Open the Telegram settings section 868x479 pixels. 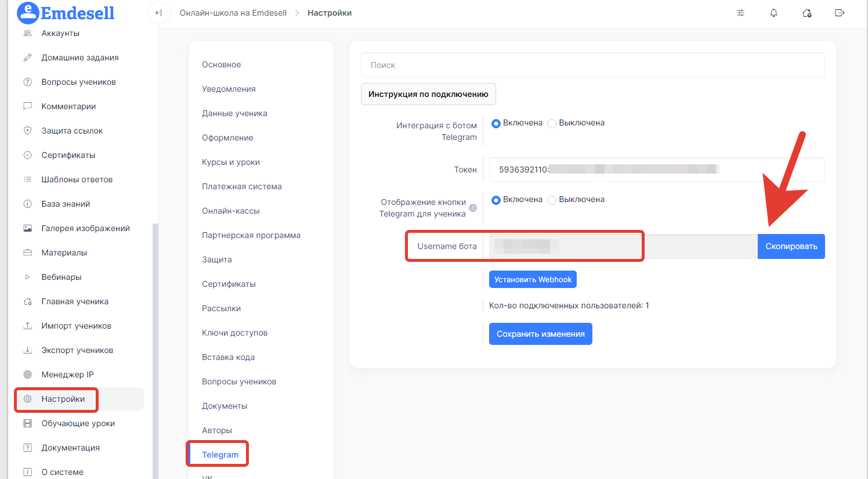click(x=220, y=455)
